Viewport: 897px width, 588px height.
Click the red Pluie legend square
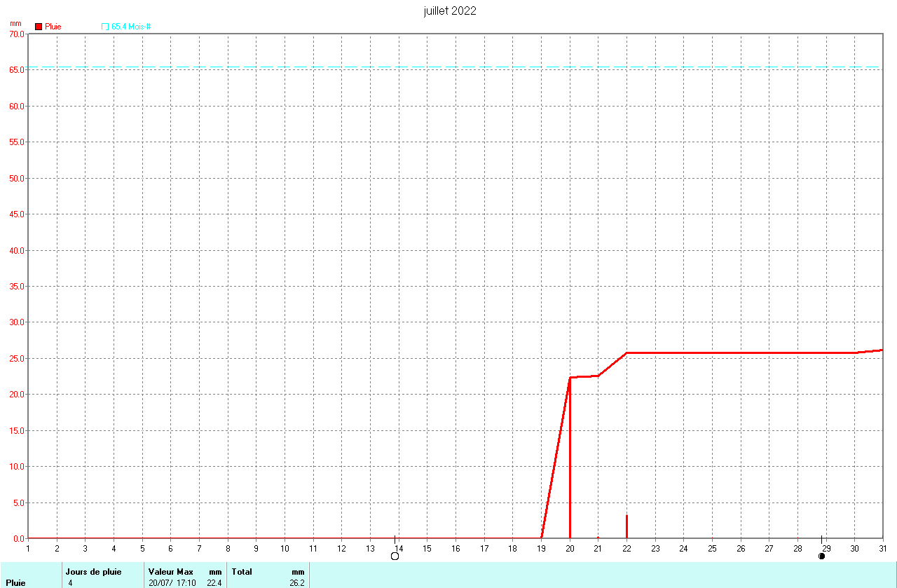(x=39, y=27)
